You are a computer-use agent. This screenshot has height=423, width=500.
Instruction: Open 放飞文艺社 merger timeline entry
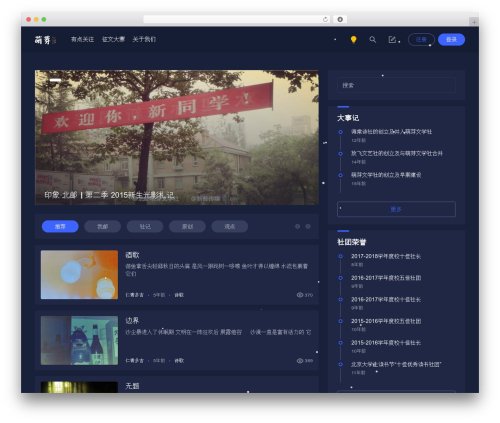coord(397,153)
